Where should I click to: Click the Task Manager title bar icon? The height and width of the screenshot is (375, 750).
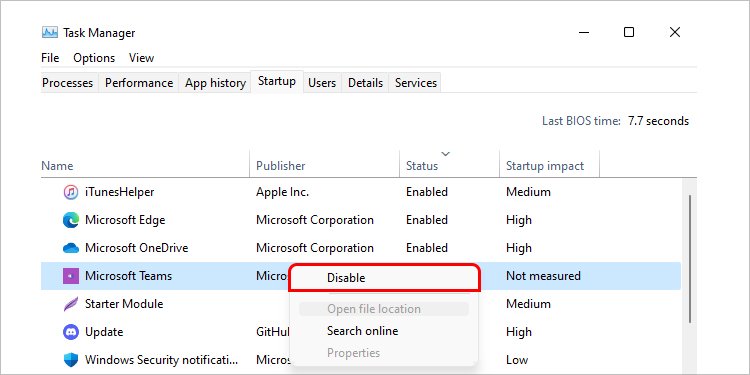click(x=50, y=33)
